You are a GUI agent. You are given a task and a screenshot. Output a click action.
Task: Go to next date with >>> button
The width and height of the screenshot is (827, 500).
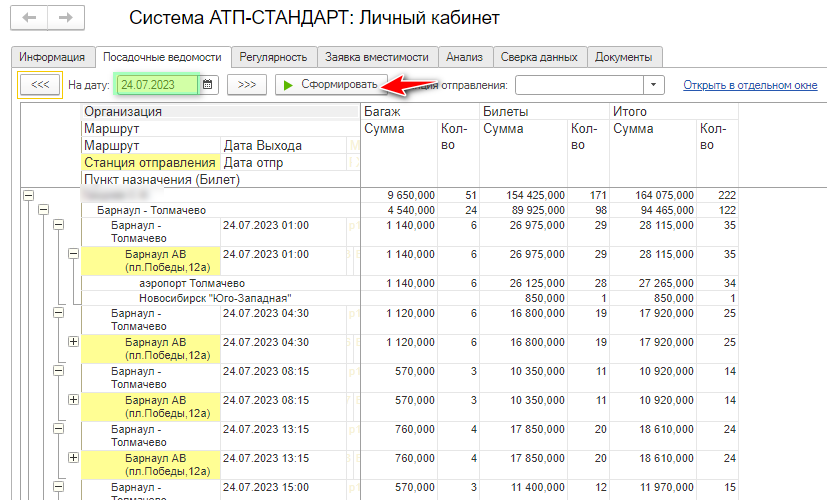click(246, 85)
